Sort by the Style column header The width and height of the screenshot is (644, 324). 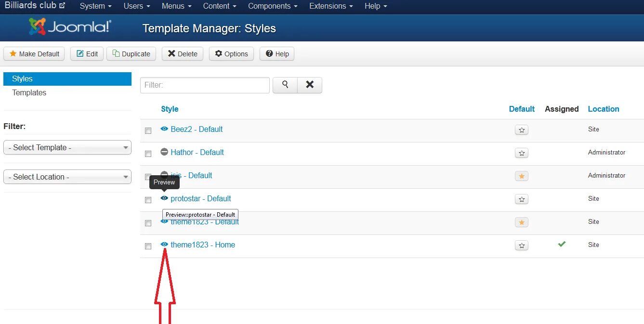tap(170, 109)
